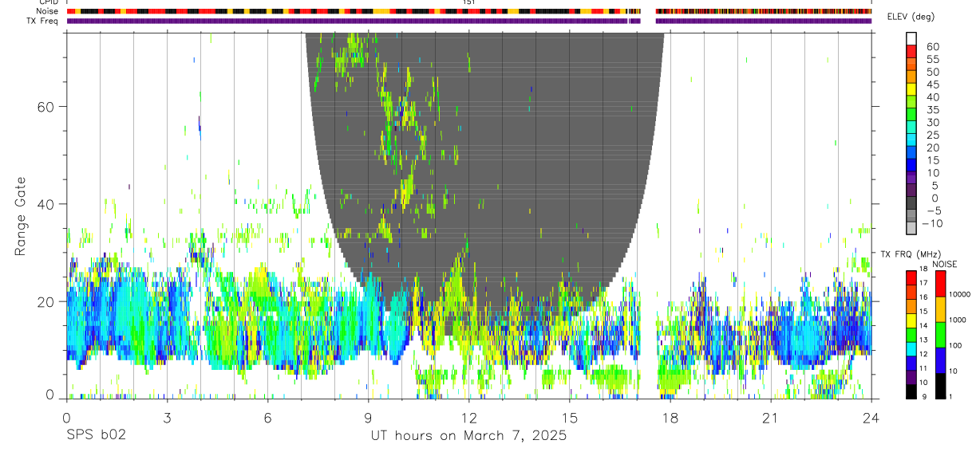Click the "1000" noise legend label
The width and height of the screenshot is (980, 452).
[x=957, y=320]
